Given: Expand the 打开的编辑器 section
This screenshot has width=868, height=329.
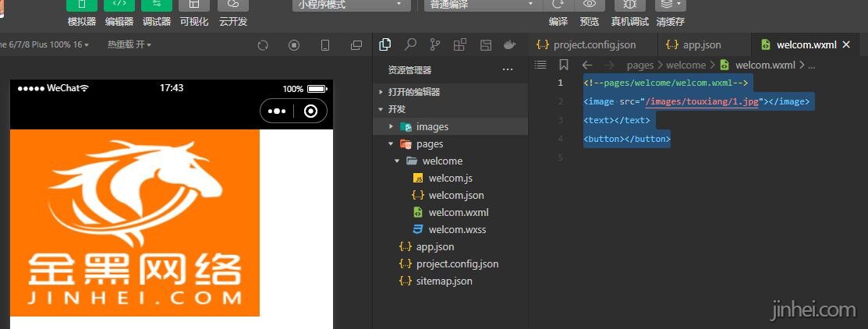Looking at the screenshot, I should click(x=451, y=92).
